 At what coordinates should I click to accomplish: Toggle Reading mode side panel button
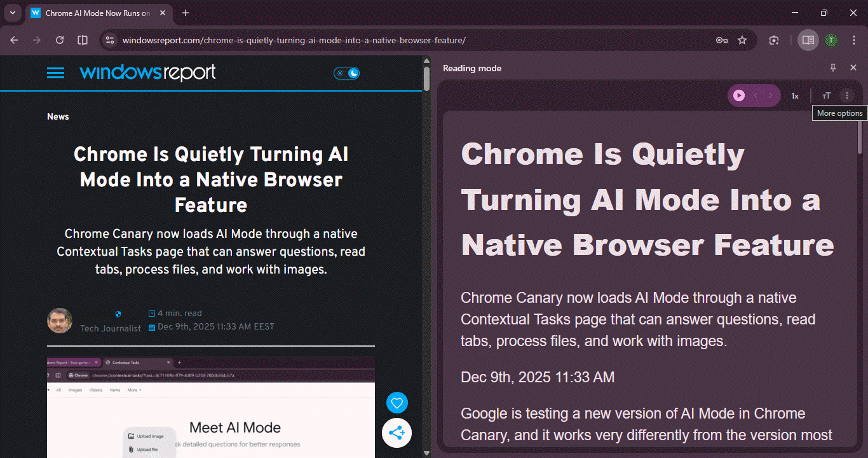(808, 40)
